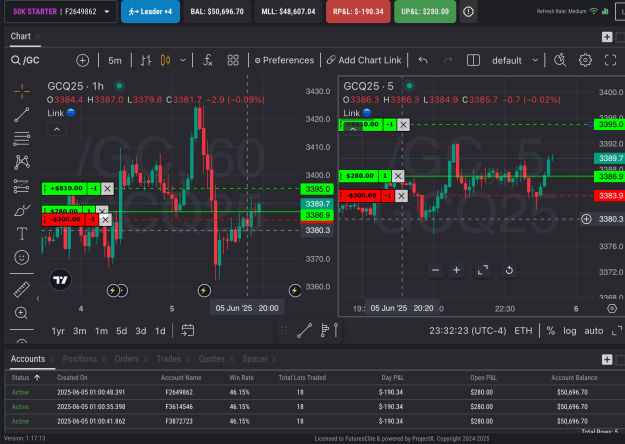This screenshot has width=625, height=444.
Task: Click Add Chart Link
Action: 364,61
